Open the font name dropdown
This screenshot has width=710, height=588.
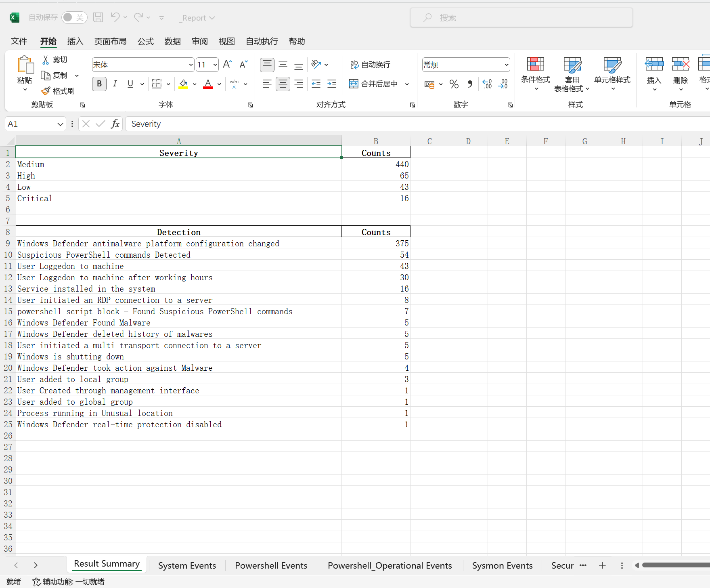[191, 65]
